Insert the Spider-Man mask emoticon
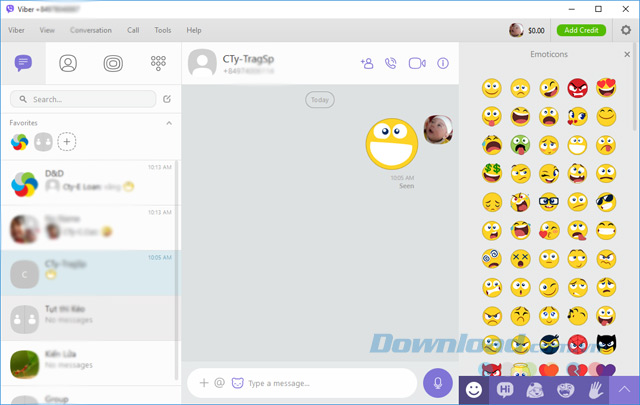The width and height of the screenshot is (640, 405). click(578, 344)
